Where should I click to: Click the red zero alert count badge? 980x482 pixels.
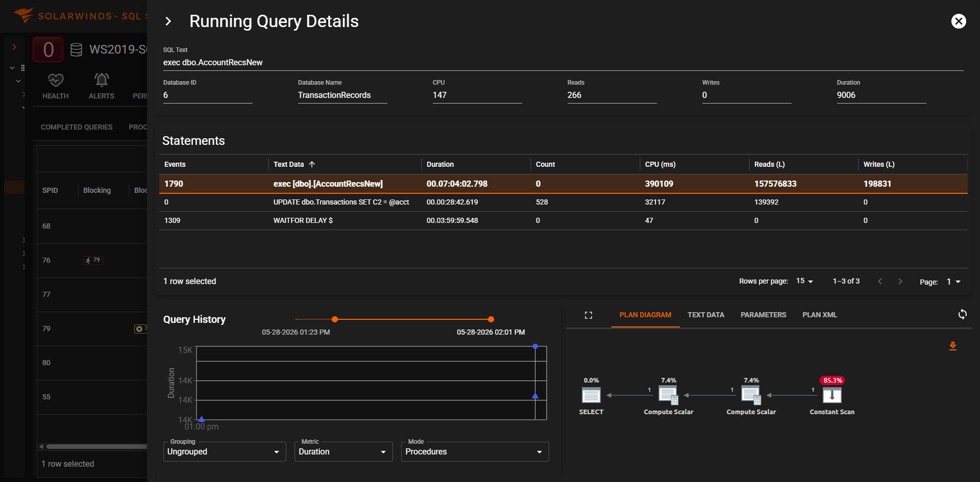(x=48, y=49)
